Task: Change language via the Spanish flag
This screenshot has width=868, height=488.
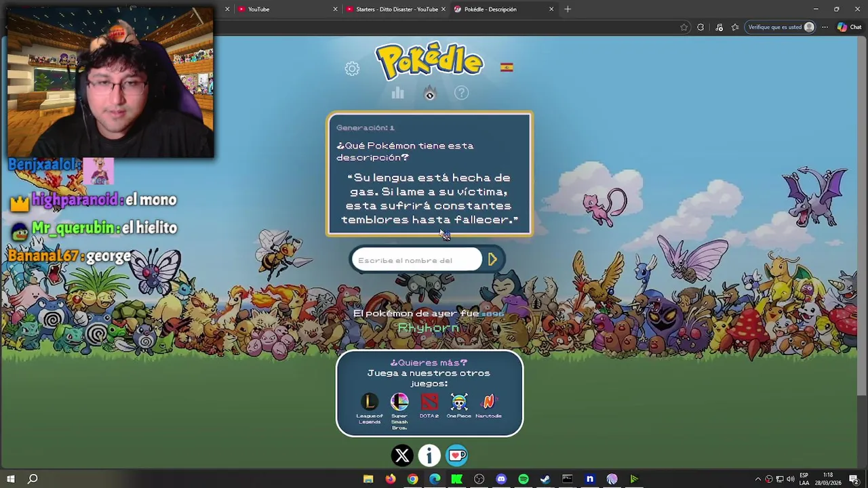Action: [x=507, y=67]
